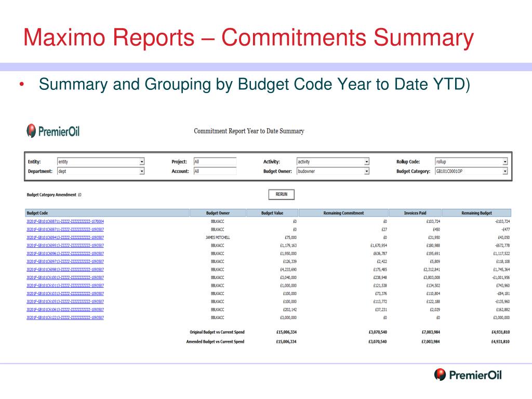Viewport: 532px width, 399px height.
Task: Select the £2,312,841 invoices paid cell
Action: [432, 270]
